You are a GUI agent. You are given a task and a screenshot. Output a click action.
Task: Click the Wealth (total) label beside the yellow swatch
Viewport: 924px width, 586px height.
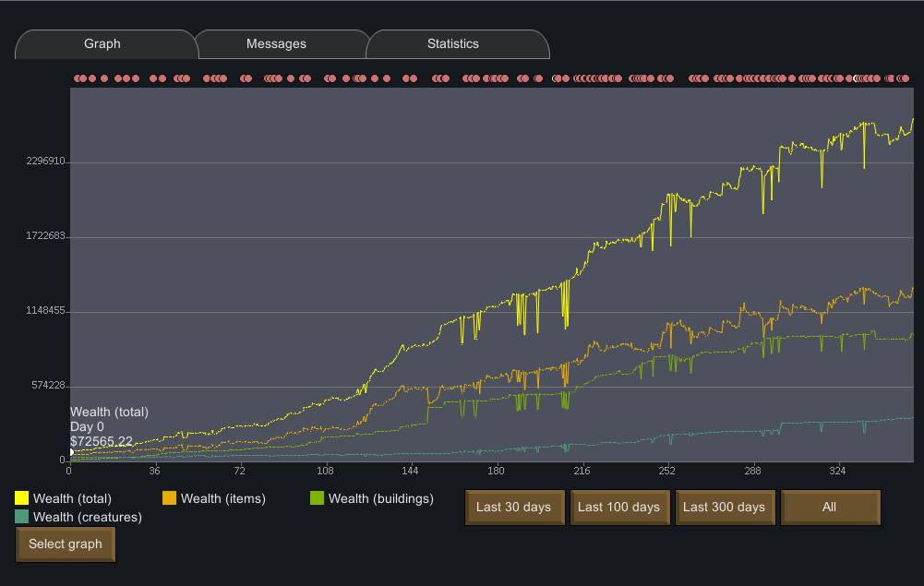click(73, 499)
